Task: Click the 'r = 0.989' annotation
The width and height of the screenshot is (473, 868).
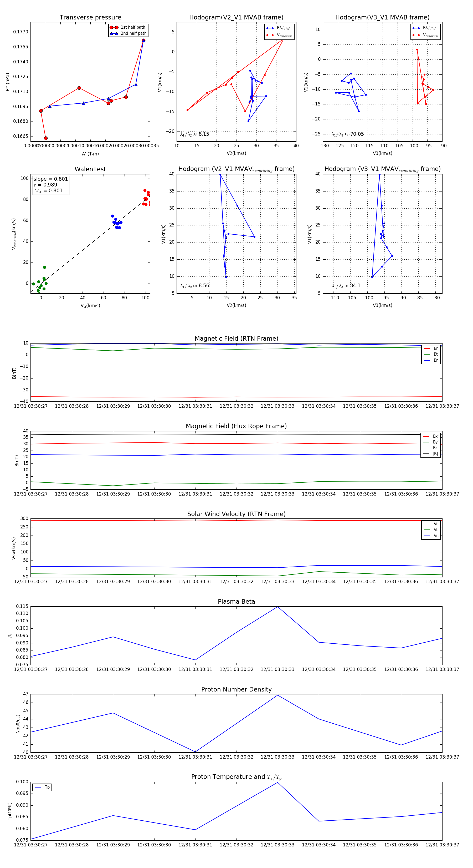Action: coord(45,185)
